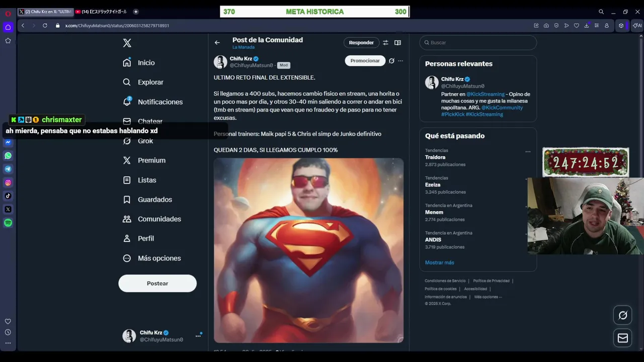The width and height of the screenshot is (644, 362).
Task: Open Telegram in the Opera sidebar
Action: (8, 169)
